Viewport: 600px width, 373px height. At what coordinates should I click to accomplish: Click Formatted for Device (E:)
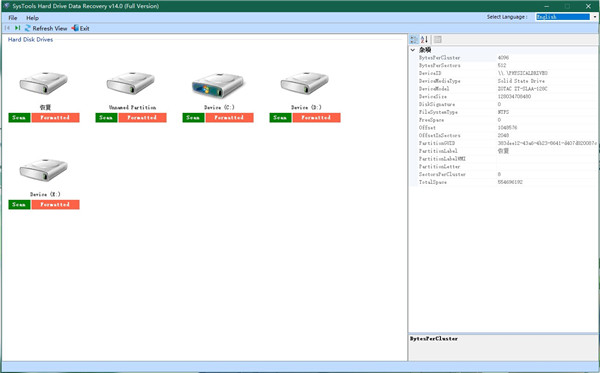pos(55,204)
